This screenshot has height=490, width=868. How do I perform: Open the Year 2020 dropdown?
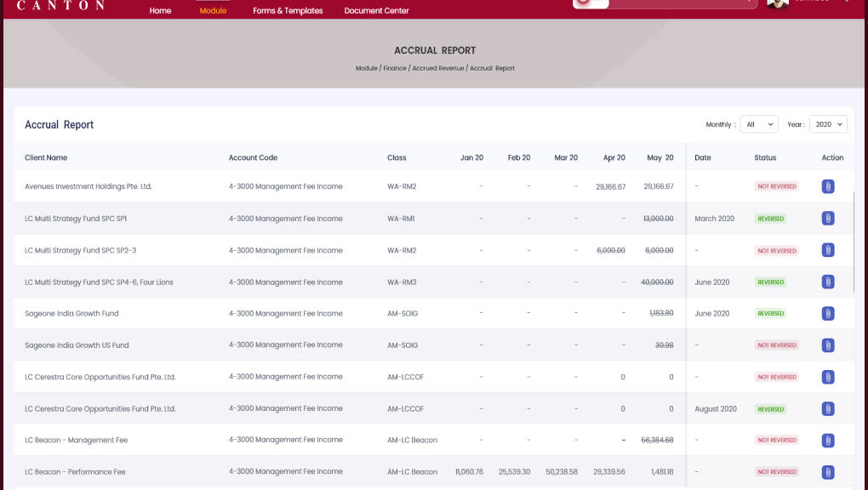[x=828, y=124]
